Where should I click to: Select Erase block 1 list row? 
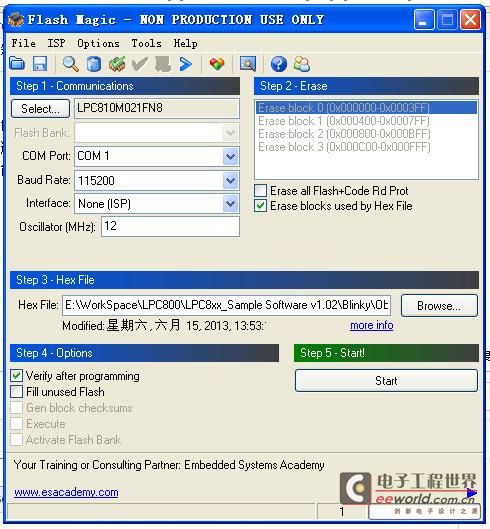click(366, 121)
